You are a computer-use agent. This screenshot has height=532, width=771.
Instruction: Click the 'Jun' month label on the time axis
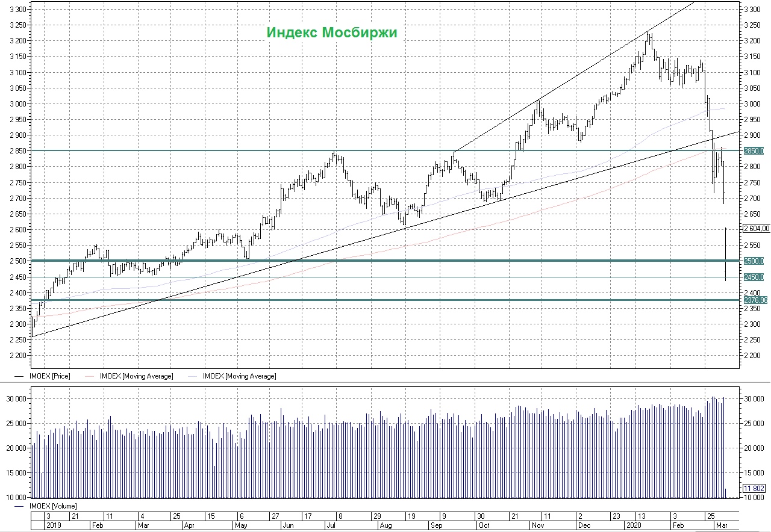288,525
